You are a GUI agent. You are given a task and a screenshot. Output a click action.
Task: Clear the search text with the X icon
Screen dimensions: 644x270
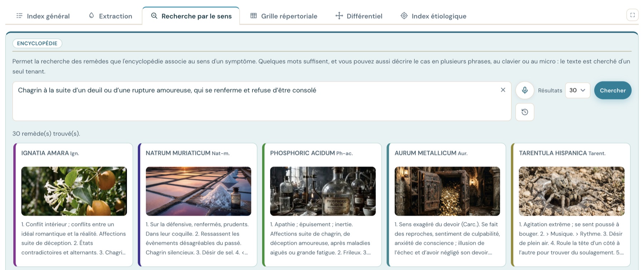pos(503,90)
